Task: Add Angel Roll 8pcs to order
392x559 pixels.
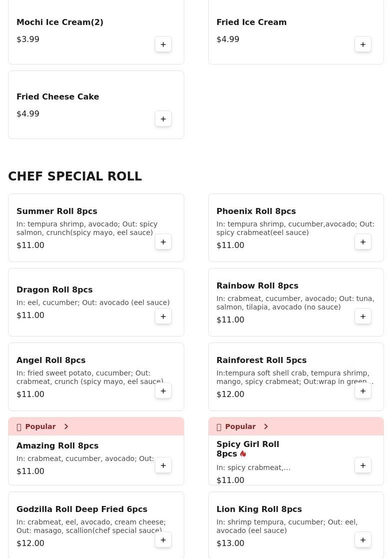Action: click(163, 391)
